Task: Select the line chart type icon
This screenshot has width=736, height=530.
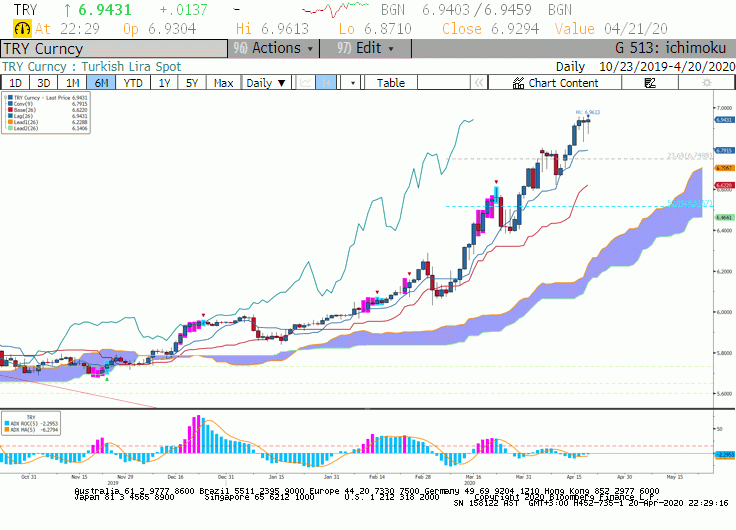Action: tap(305, 83)
